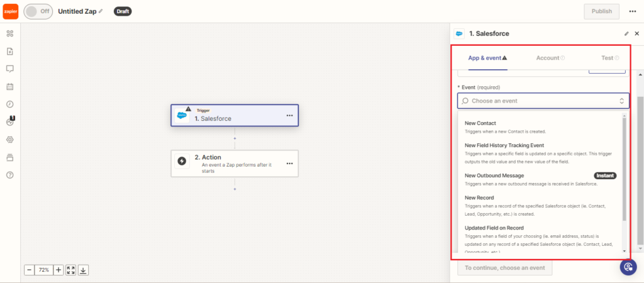The height and width of the screenshot is (283, 644).
Task: Zoom out with the minus button
Action: 29,270
